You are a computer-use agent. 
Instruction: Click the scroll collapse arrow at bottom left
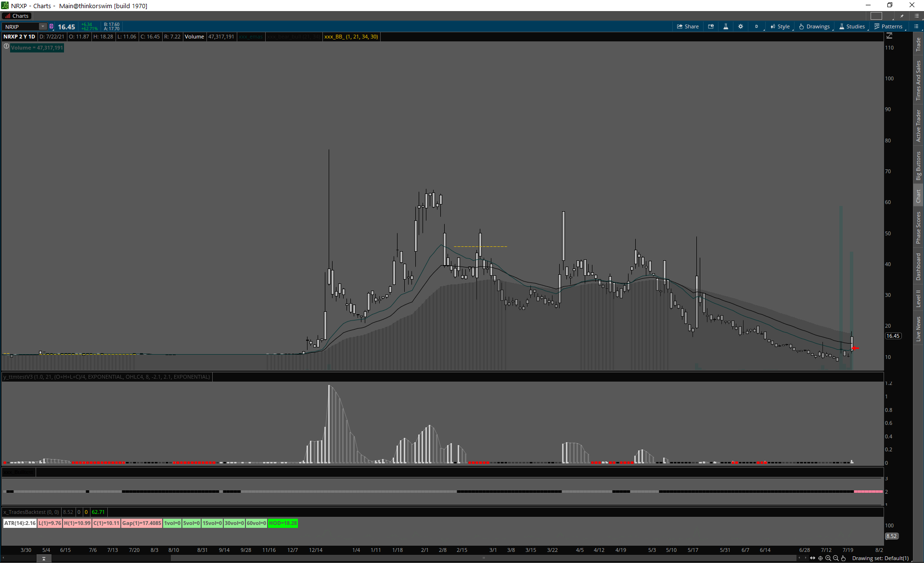44,559
